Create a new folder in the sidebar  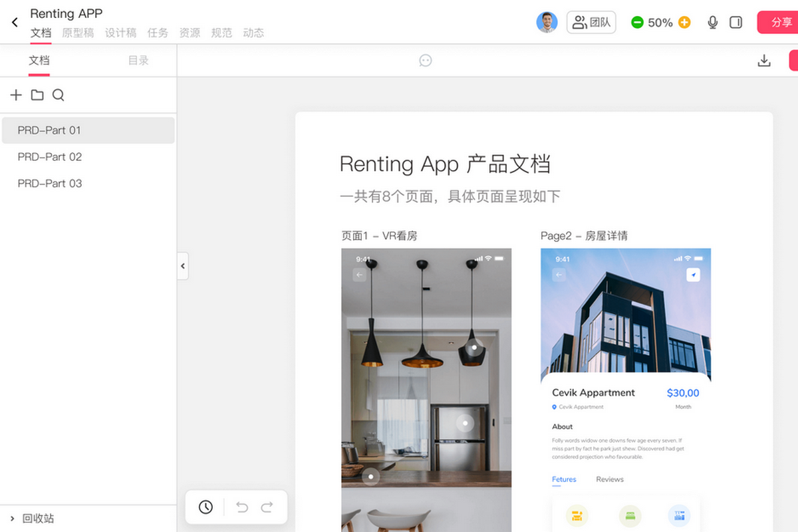37,95
